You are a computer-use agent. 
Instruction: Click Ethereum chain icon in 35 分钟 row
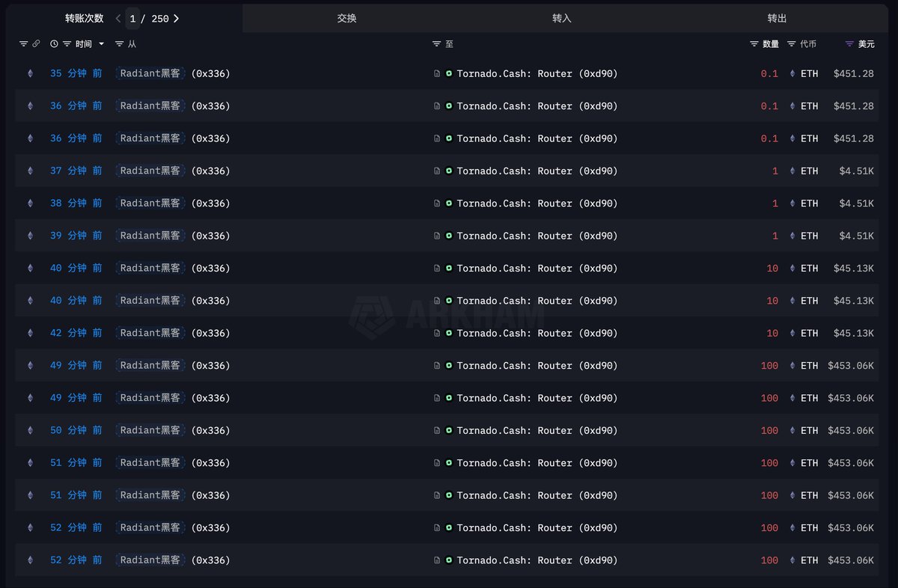click(x=31, y=73)
